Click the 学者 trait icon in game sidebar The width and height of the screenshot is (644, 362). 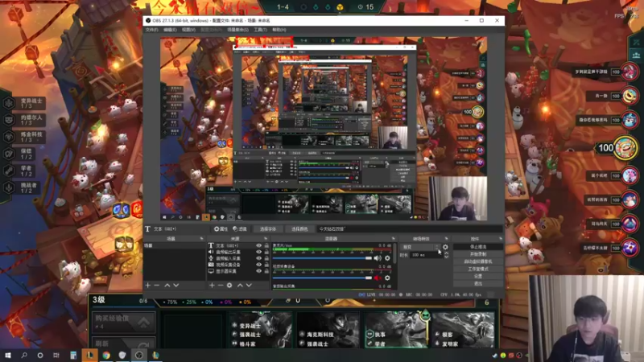[x=9, y=171]
